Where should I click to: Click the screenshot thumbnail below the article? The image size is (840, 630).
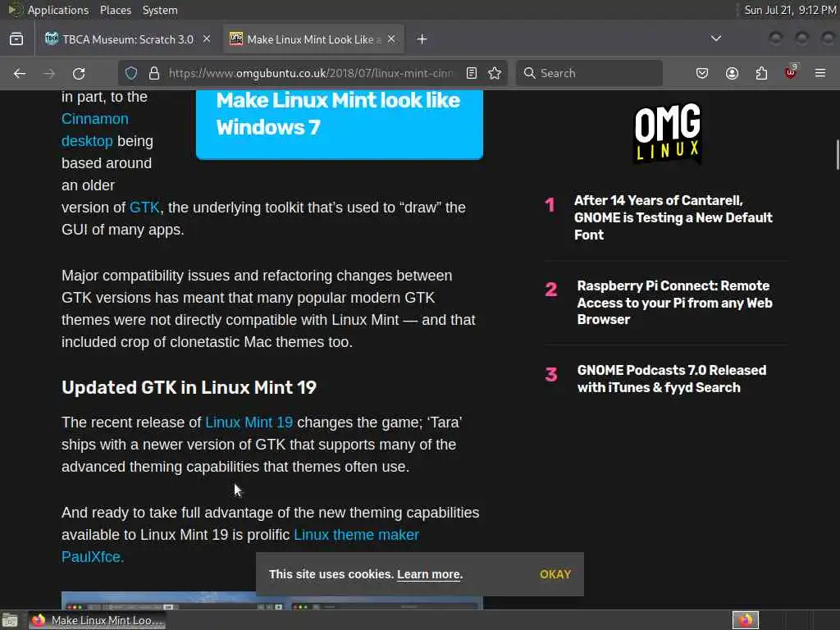pyautogui.click(x=272, y=600)
